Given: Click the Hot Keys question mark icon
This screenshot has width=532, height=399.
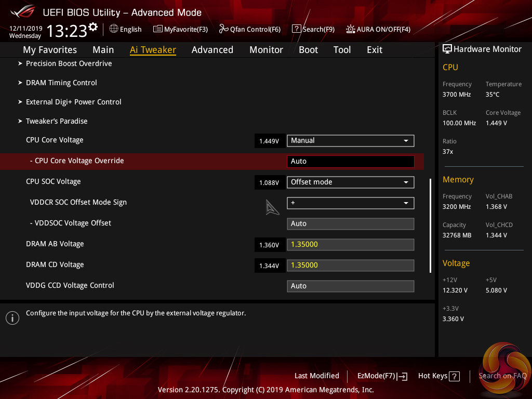Looking at the screenshot, I should pos(454,376).
